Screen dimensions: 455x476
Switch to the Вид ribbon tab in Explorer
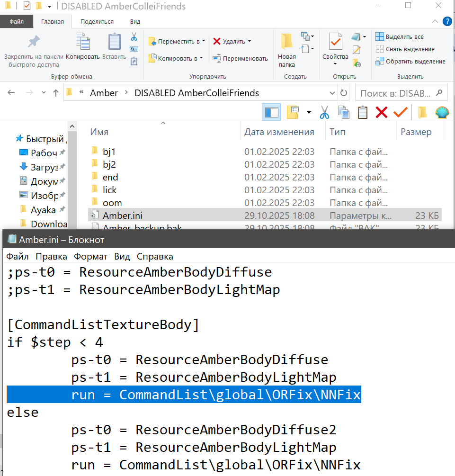135,22
